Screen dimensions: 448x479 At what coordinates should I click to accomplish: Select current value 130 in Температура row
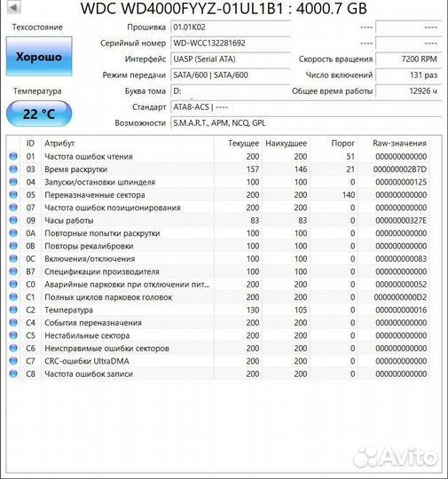pos(253,310)
